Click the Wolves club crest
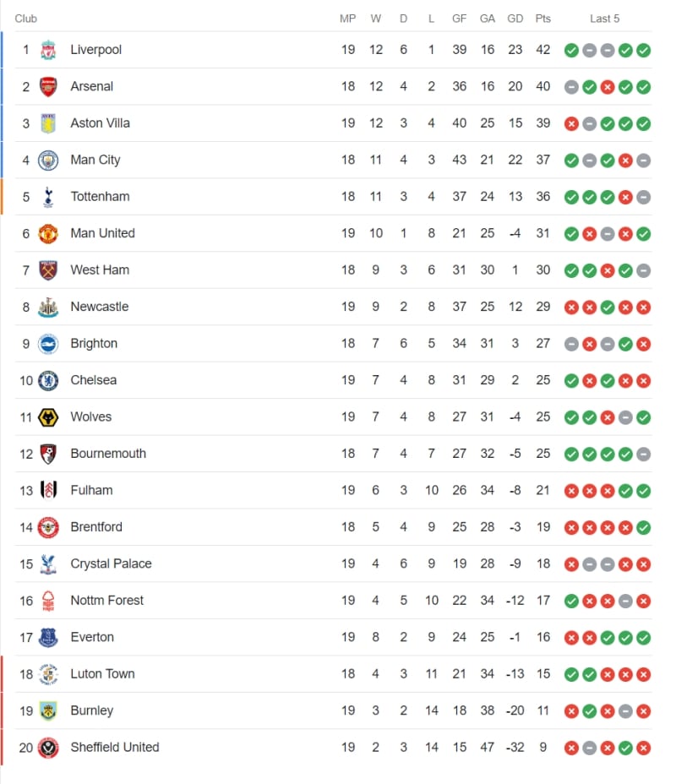Image resolution: width=676 pixels, height=784 pixels. [48, 416]
